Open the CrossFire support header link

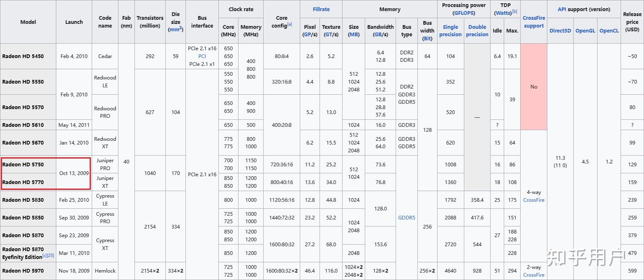(x=534, y=22)
